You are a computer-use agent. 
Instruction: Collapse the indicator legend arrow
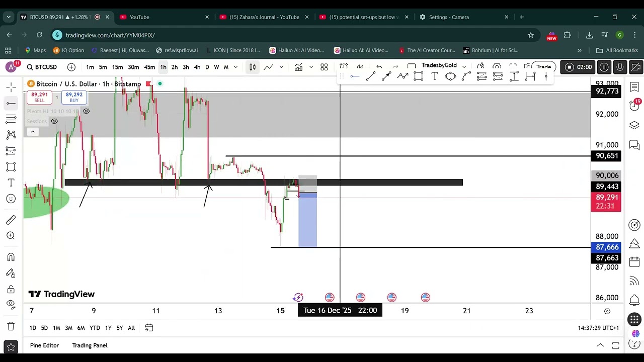coord(32,132)
